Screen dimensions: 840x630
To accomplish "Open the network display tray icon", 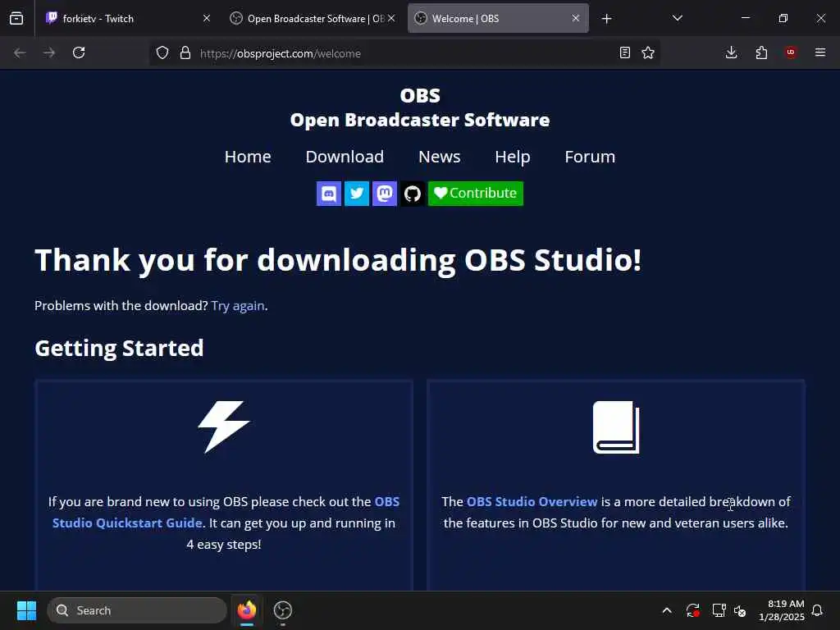I will coord(719,610).
